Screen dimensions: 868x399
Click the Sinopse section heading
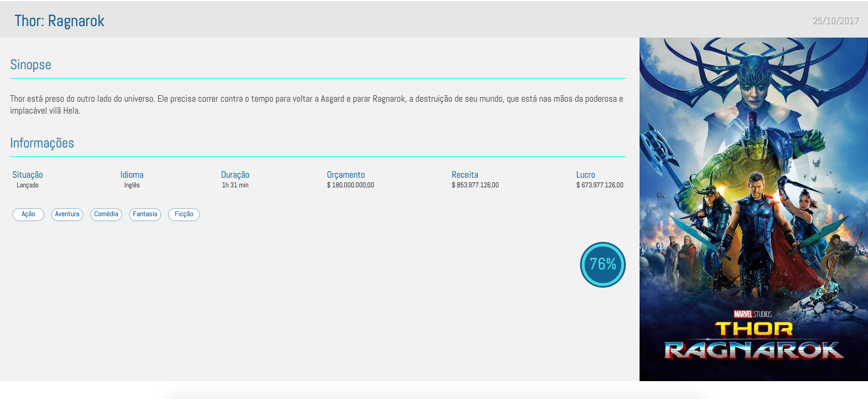pyautogui.click(x=31, y=65)
